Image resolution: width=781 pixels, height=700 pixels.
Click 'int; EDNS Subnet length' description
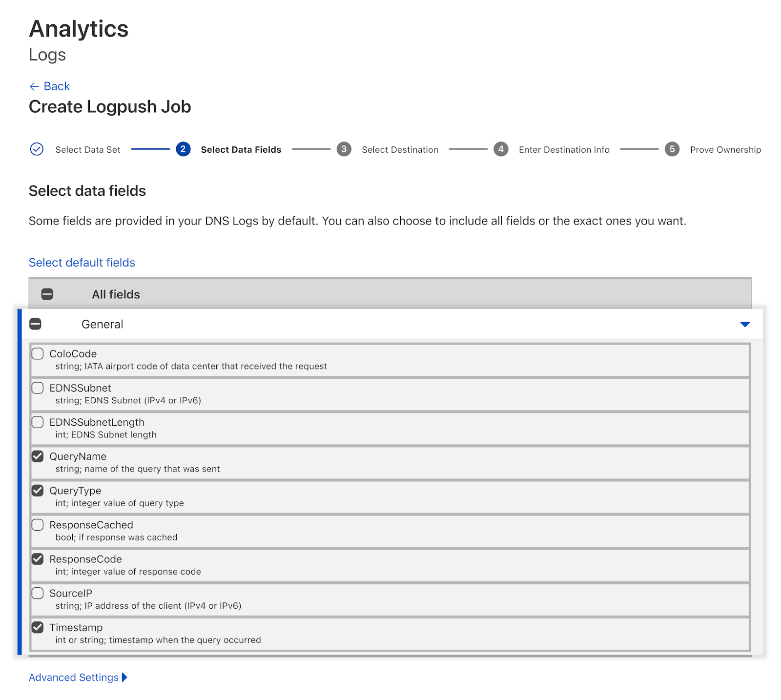click(x=106, y=434)
